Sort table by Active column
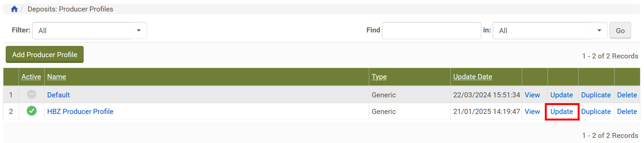The width and height of the screenshot is (644, 143). (31, 77)
